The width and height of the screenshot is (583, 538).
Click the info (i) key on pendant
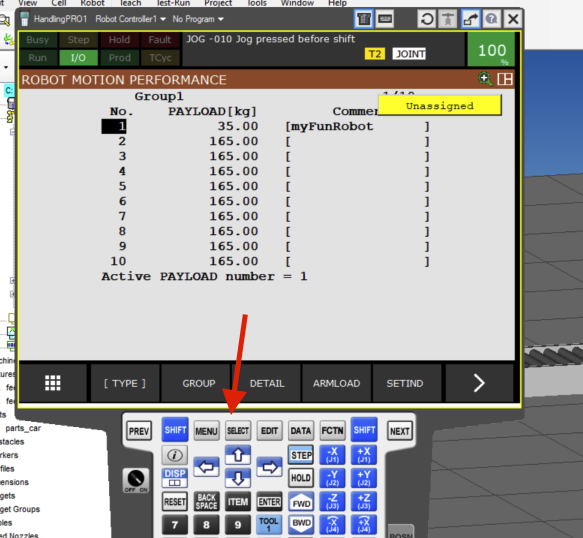coord(175,455)
